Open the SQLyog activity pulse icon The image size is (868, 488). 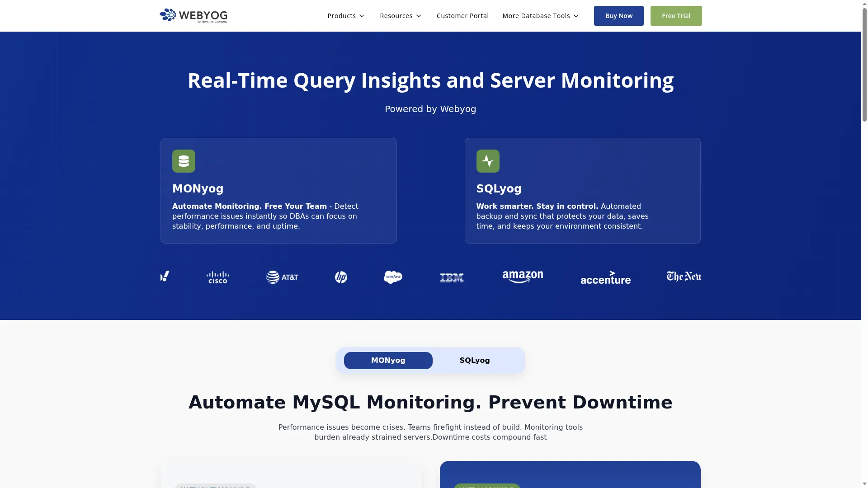click(x=488, y=161)
